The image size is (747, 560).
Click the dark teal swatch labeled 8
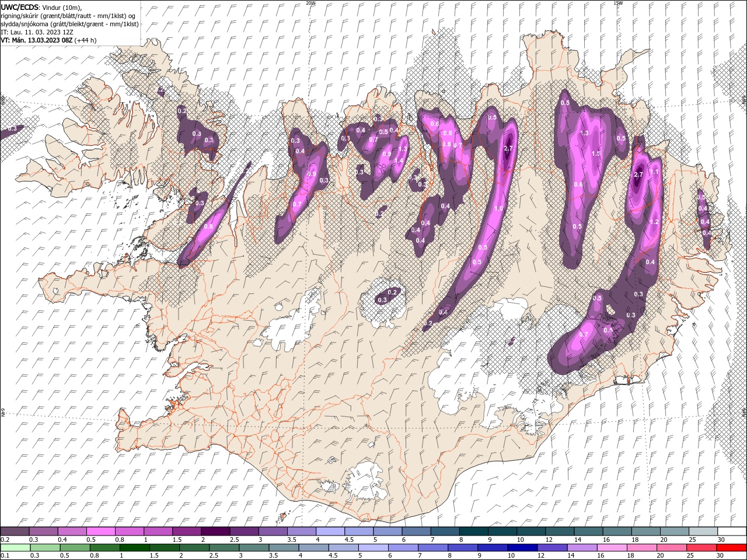click(474, 531)
